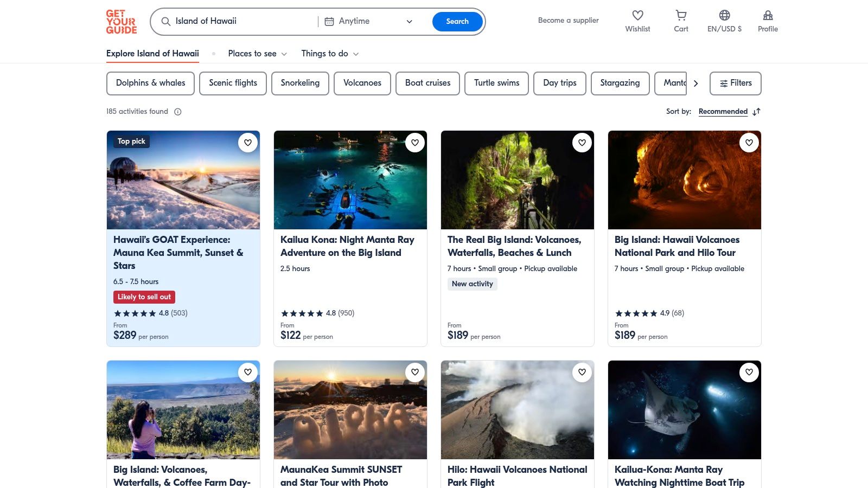
Task: Open the Anytime date dropdown
Action: tap(369, 22)
